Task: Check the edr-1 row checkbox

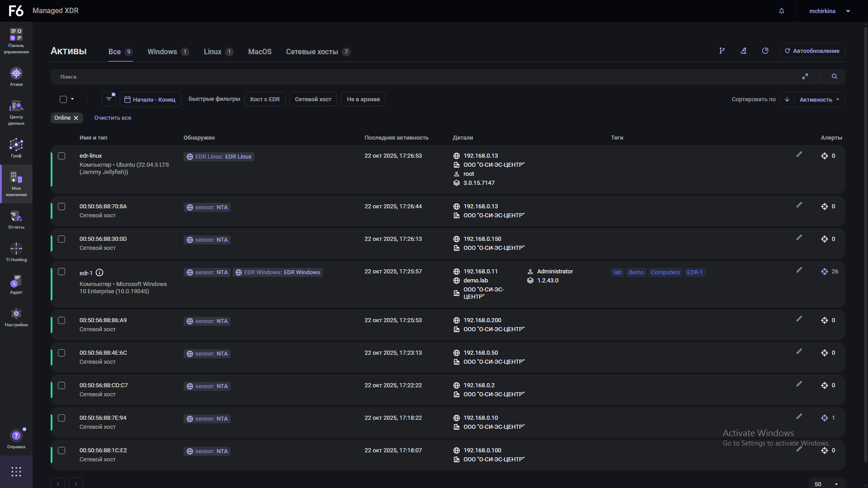Action: pyautogui.click(x=61, y=272)
